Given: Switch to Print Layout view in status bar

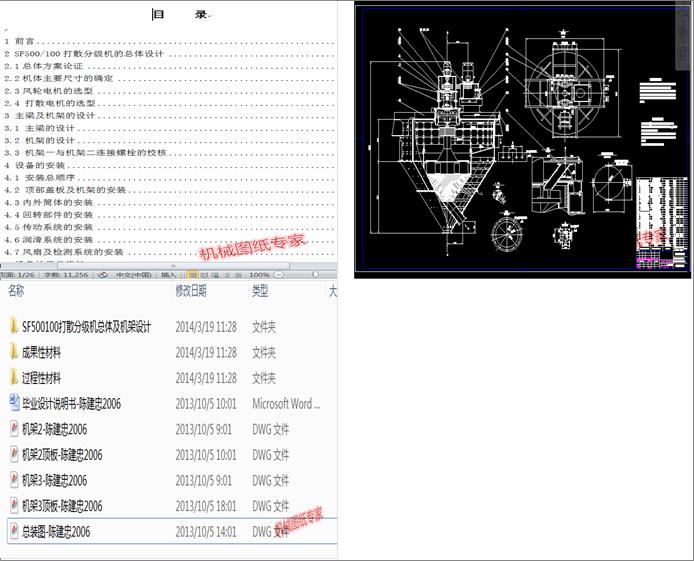Looking at the screenshot, I should (193, 275).
